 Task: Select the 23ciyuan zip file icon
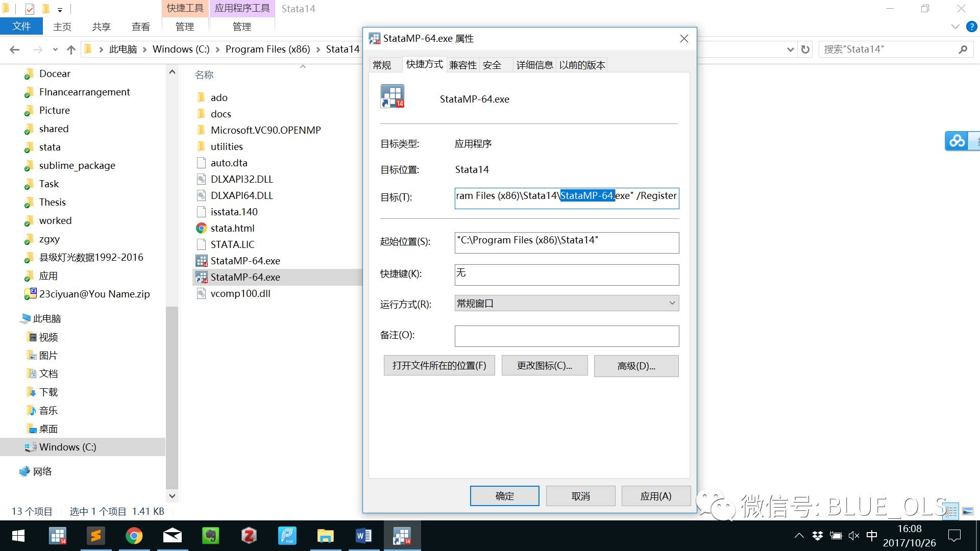pos(28,293)
